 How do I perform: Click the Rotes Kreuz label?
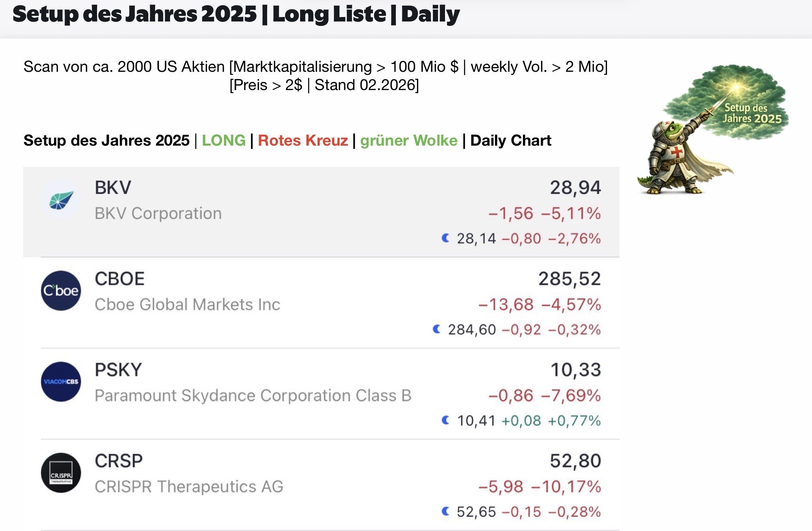[x=303, y=140]
